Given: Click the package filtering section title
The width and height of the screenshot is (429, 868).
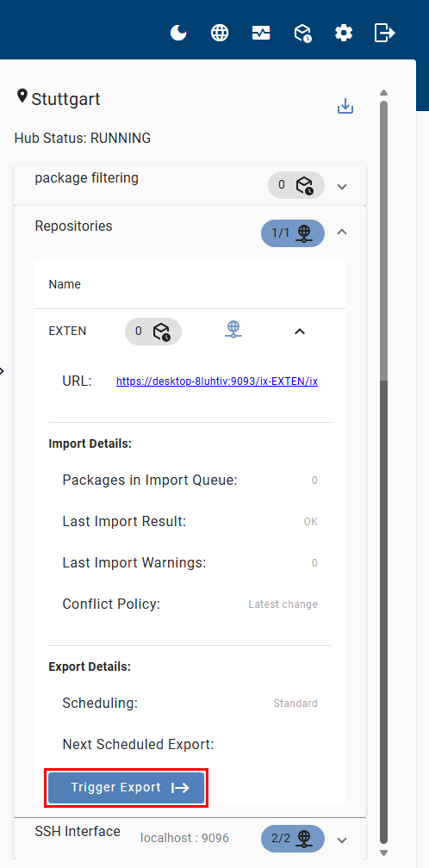Looking at the screenshot, I should (87, 178).
